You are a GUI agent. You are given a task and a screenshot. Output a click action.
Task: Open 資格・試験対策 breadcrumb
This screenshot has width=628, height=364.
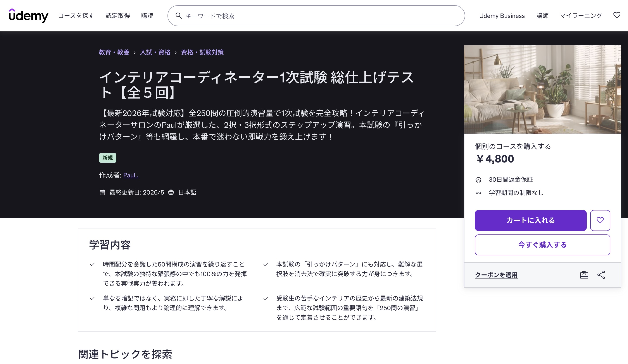[x=202, y=52]
